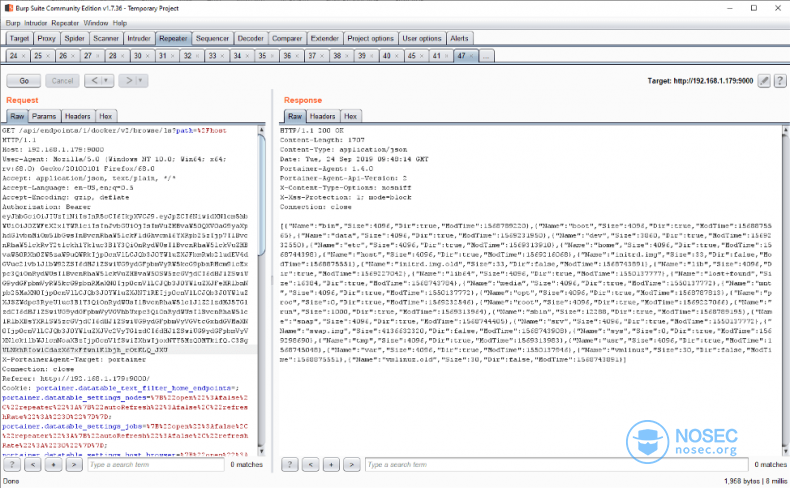Click the plus button in response search
790x488 pixels.
[331, 464]
